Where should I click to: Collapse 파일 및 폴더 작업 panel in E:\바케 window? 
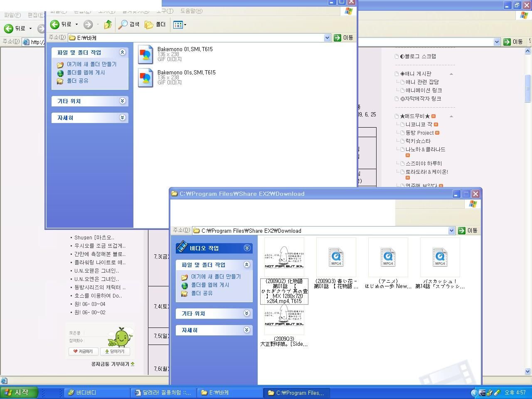coord(122,52)
